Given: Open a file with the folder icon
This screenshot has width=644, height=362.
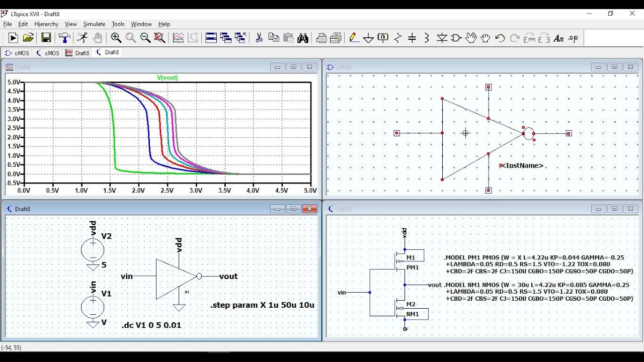Looking at the screenshot, I should click(x=29, y=38).
